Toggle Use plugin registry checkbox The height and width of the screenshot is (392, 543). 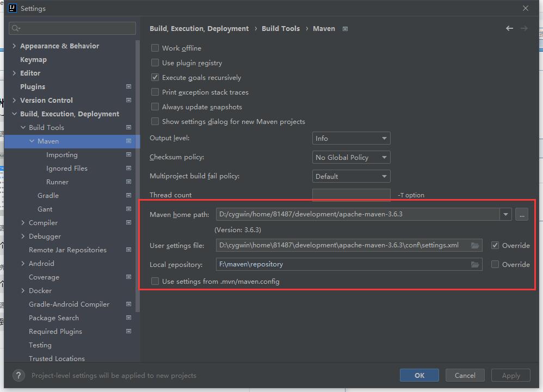tap(155, 63)
